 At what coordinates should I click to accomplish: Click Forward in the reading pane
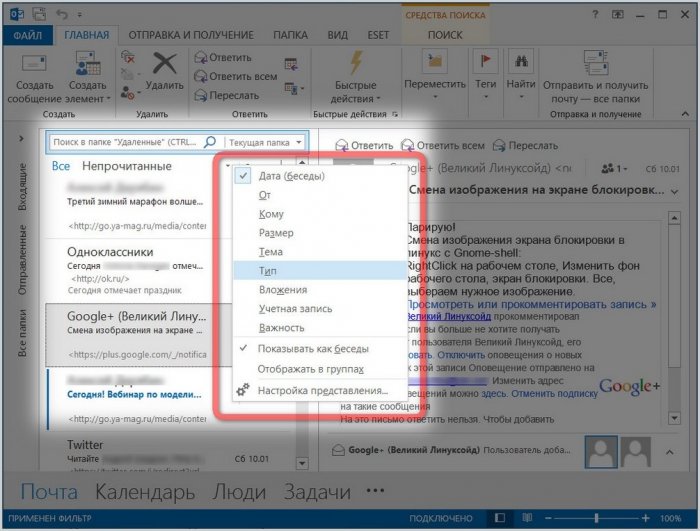pos(525,146)
